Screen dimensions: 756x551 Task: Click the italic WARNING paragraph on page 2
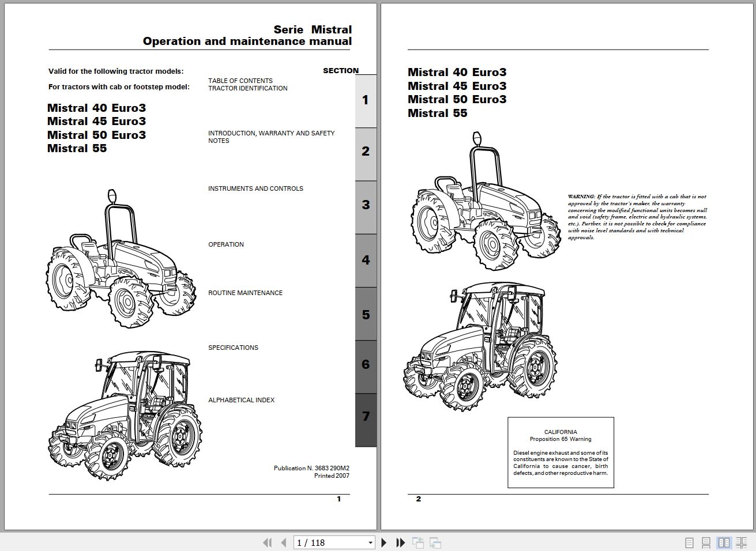(x=637, y=217)
